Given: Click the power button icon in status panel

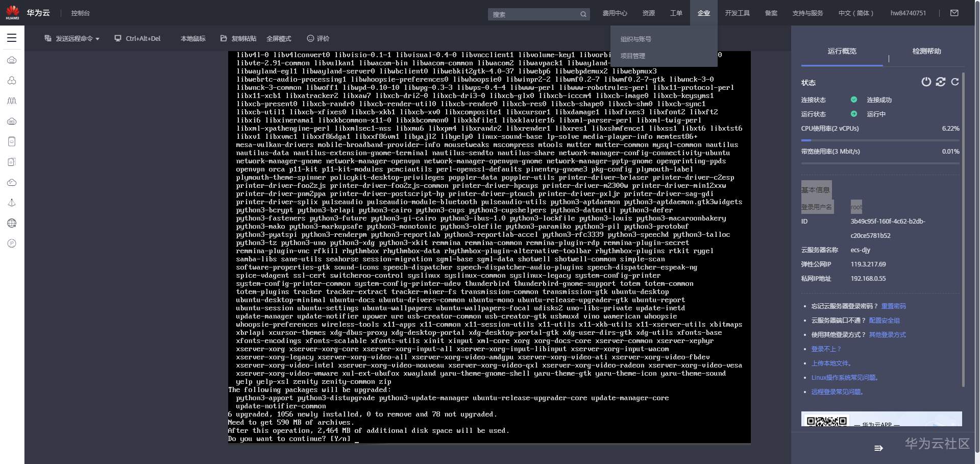Looking at the screenshot, I should (x=926, y=82).
